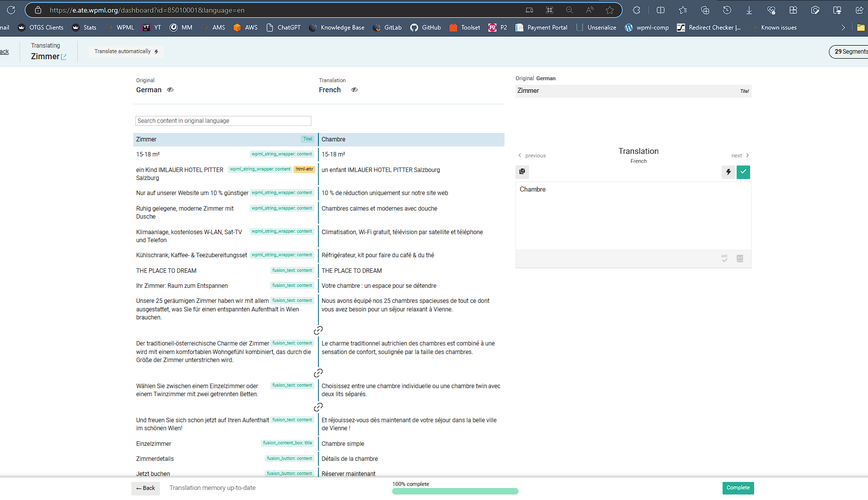Open Zimmer page external link icon

pyautogui.click(x=64, y=57)
